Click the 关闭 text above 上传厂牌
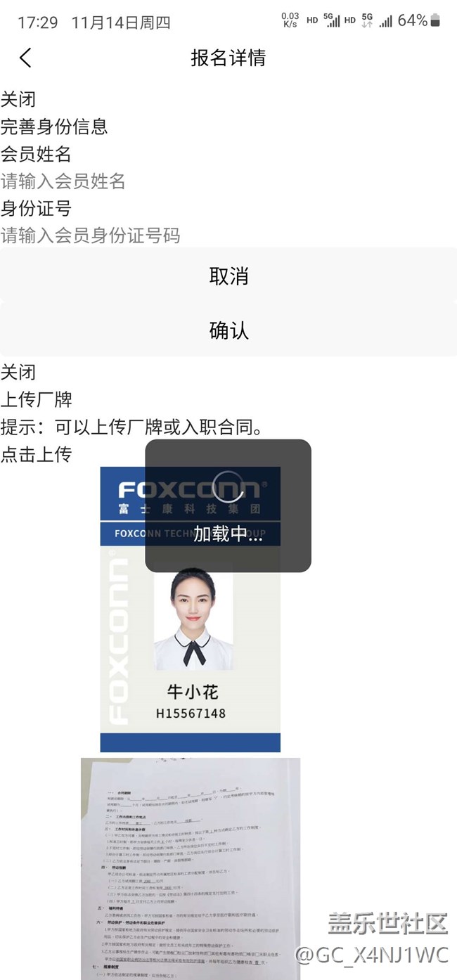This screenshot has height=980, width=457. tap(18, 372)
